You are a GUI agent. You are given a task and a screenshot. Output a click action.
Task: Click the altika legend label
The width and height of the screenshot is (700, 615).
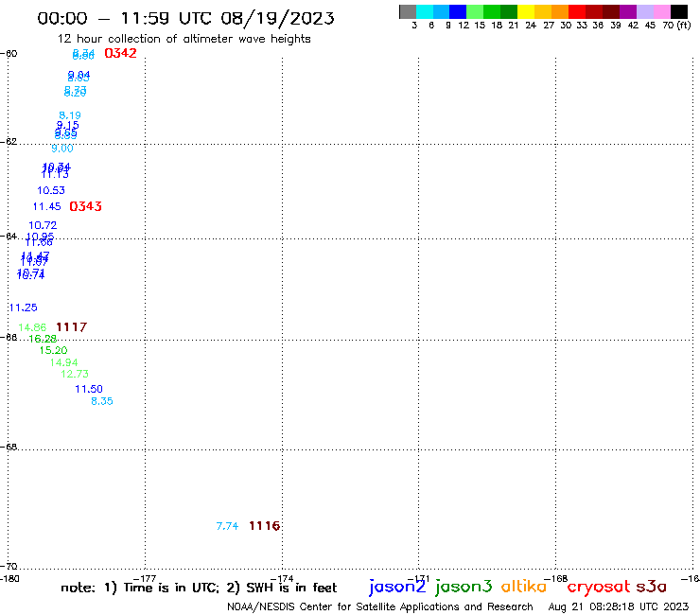[524, 586]
